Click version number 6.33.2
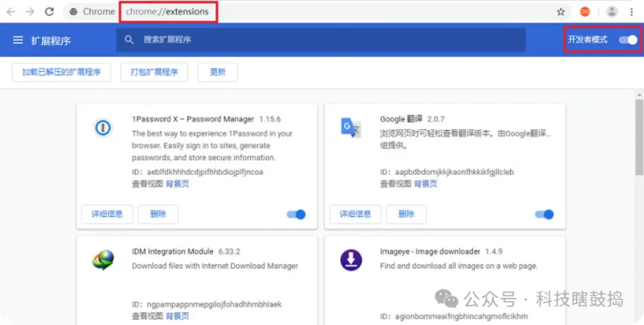 (229, 251)
